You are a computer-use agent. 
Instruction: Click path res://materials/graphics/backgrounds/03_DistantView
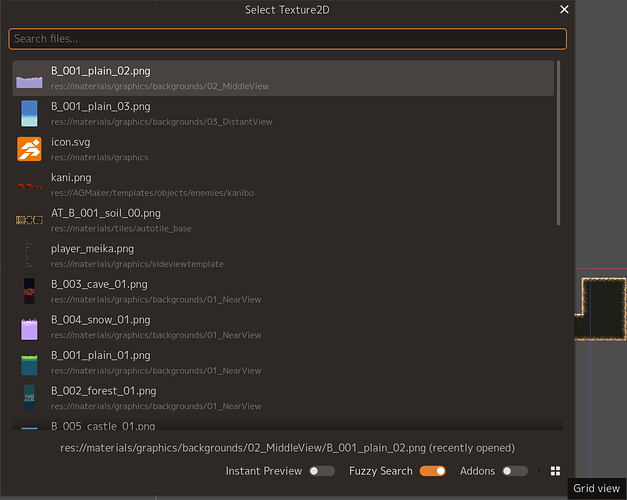click(162, 122)
